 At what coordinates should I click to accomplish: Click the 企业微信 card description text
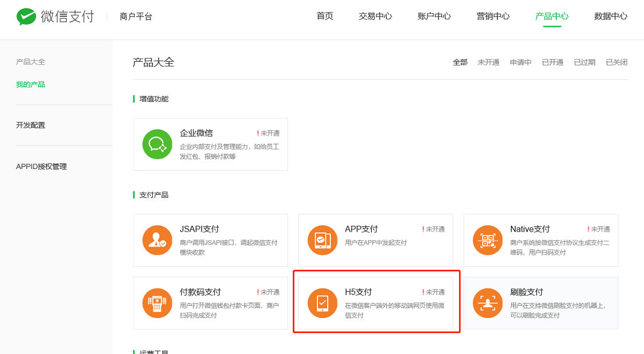pos(230,151)
